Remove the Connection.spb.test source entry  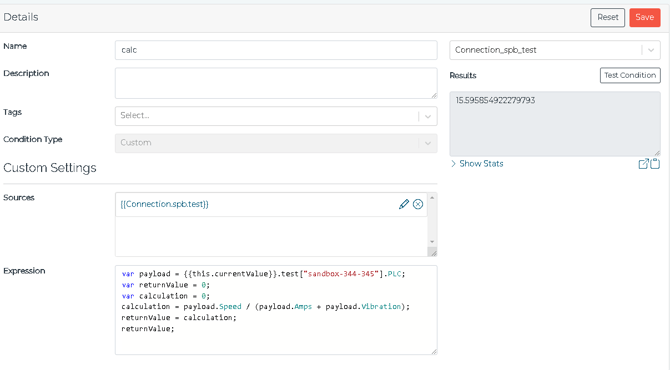pyautogui.click(x=418, y=204)
